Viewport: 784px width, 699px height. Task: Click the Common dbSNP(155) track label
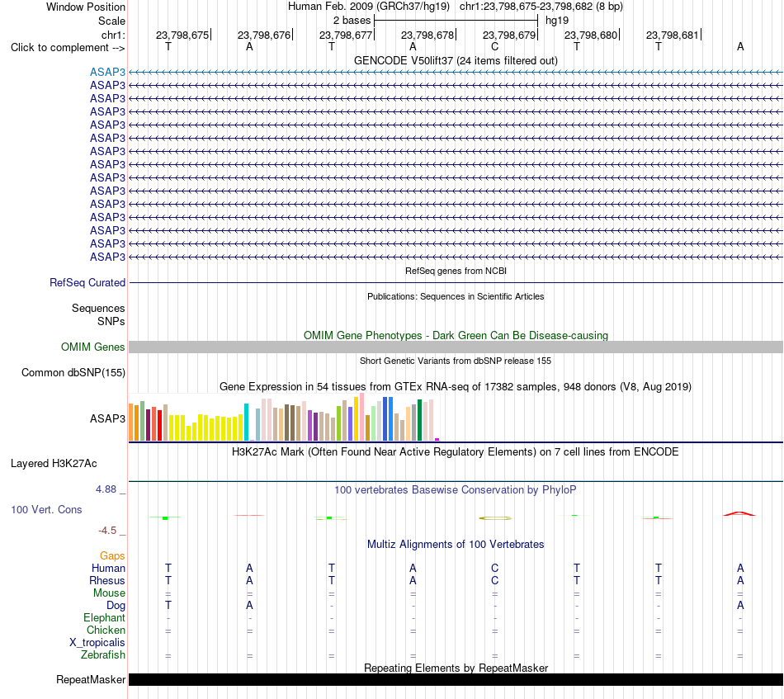coord(73,372)
